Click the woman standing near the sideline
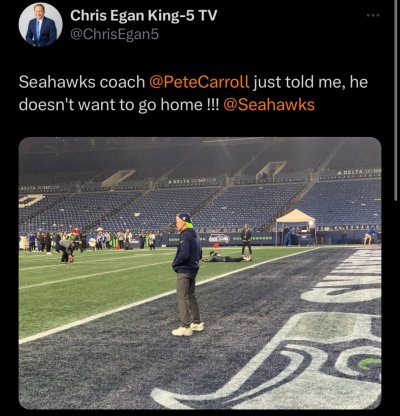Screen dimensions: 400x416 (246, 240)
